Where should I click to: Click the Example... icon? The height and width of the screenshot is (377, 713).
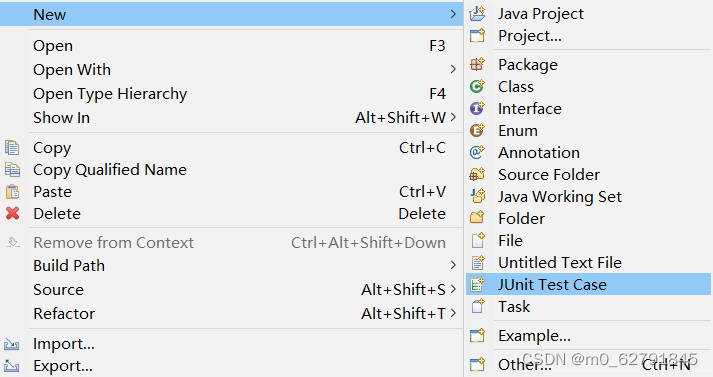tap(477, 335)
